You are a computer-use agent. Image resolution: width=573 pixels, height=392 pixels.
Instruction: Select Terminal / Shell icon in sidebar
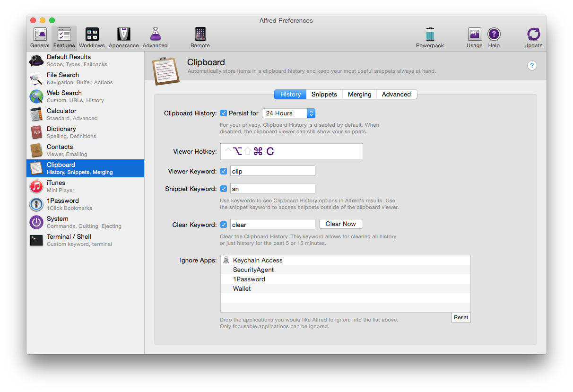[36, 240]
